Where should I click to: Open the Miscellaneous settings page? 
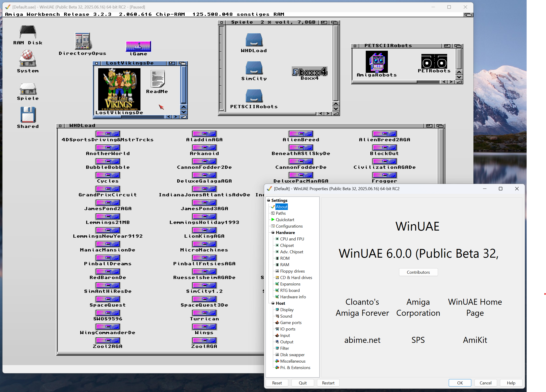[292, 361]
